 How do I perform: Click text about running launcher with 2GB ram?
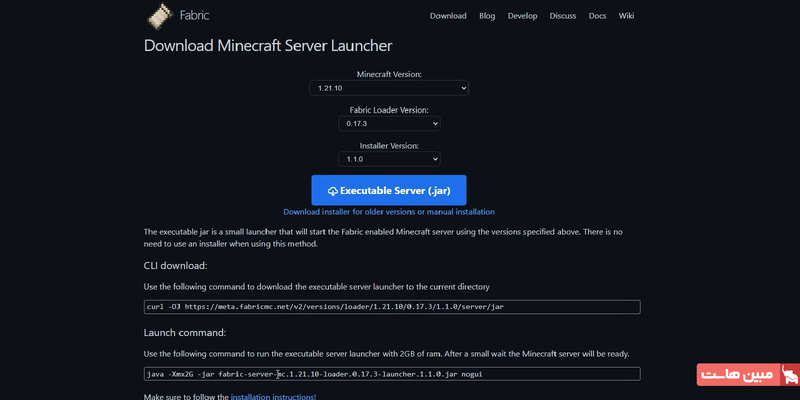pos(387,354)
